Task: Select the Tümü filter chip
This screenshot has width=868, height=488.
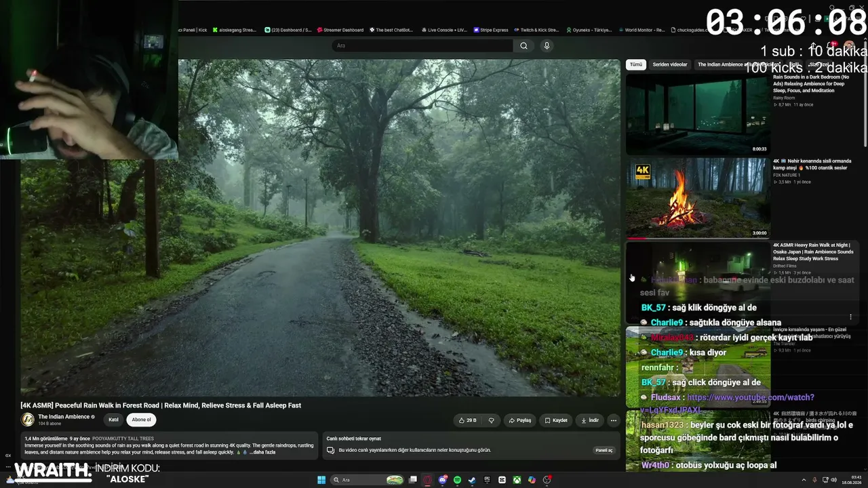Action: pyautogui.click(x=635, y=64)
